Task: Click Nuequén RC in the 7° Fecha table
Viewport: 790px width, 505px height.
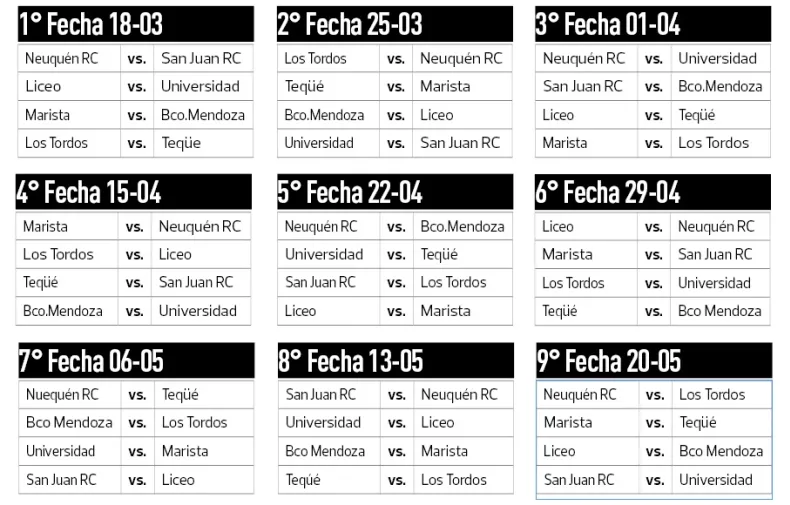Action: [x=62, y=395]
